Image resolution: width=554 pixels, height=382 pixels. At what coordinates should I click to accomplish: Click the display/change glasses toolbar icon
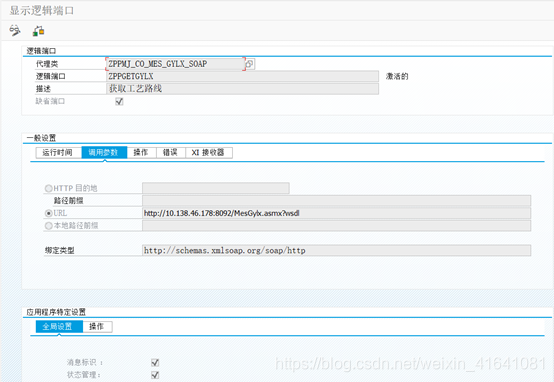click(x=15, y=31)
